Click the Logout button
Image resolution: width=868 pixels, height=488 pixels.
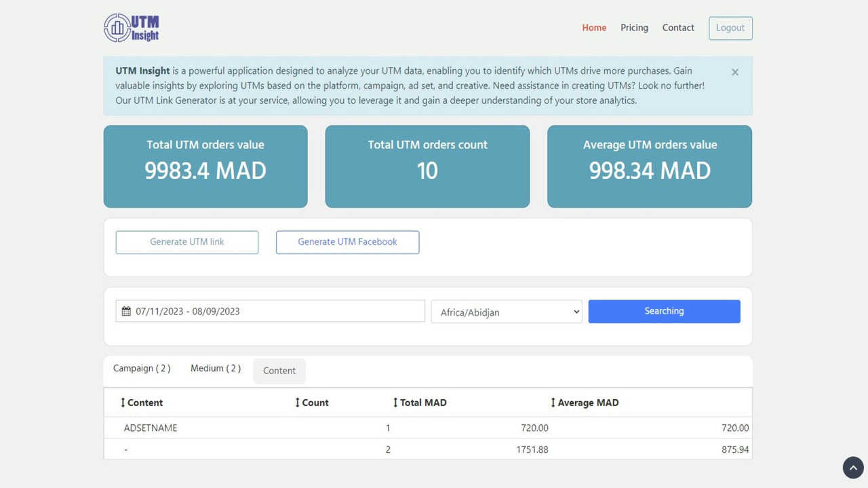[730, 28]
